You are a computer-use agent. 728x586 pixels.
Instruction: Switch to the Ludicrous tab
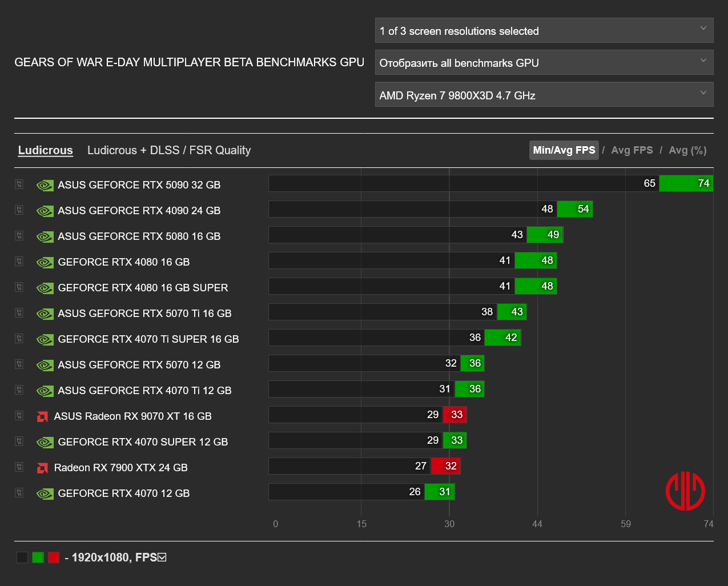46,150
